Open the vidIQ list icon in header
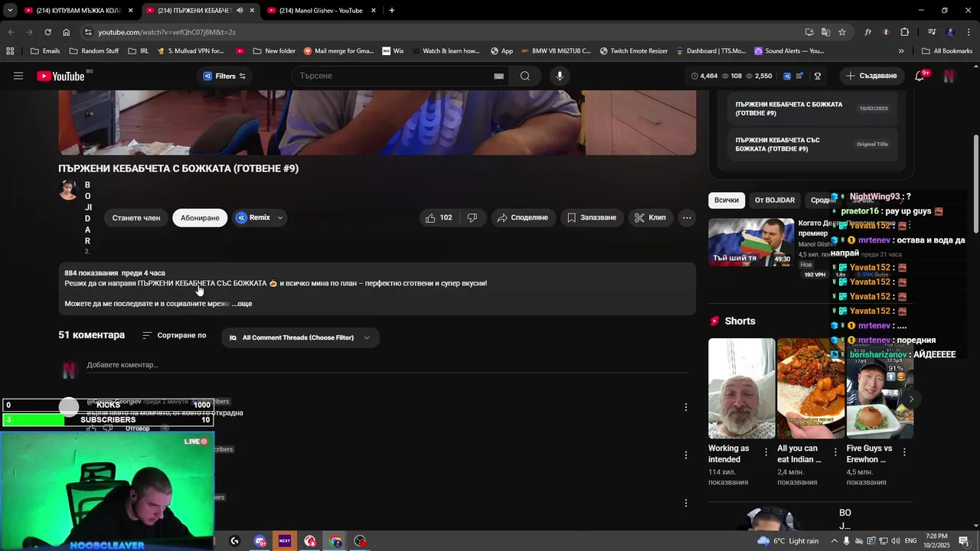The image size is (980, 551). (799, 76)
